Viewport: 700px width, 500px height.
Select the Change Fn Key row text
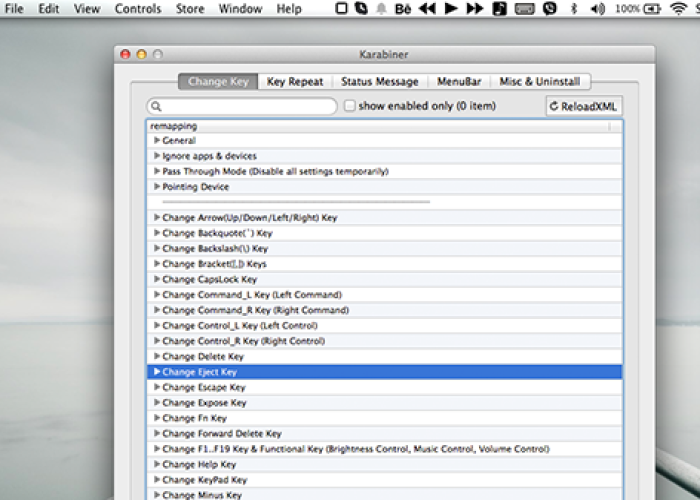pos(195,418)
